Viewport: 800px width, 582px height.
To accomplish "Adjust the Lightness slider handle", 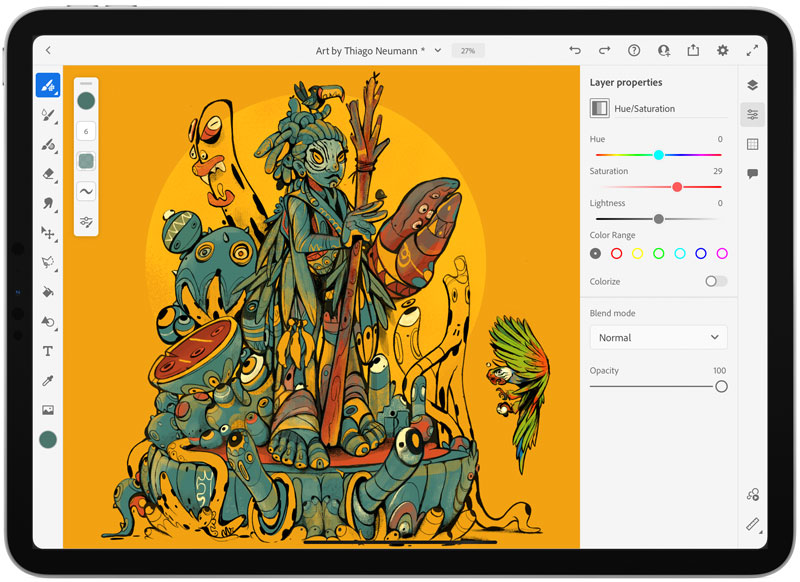I will [659, 219].
